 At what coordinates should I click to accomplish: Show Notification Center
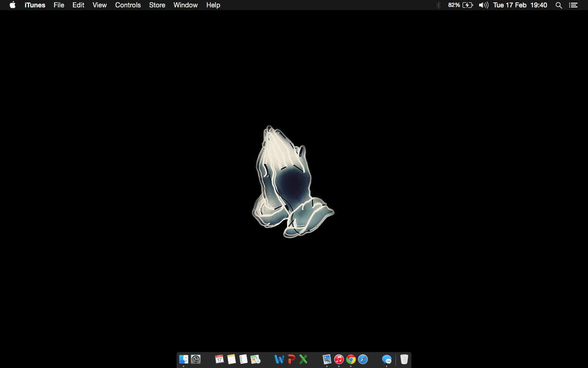tap(573, 5)
